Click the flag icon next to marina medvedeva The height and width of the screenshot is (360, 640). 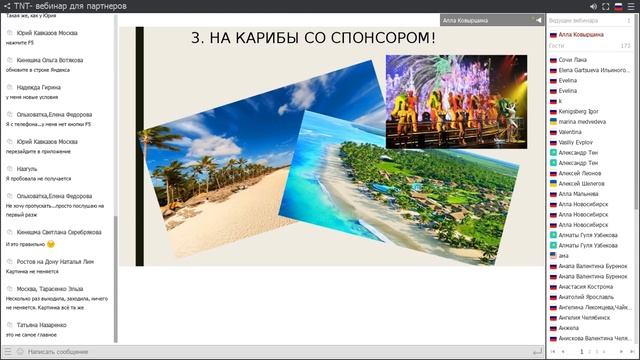(x=553, y=122)
